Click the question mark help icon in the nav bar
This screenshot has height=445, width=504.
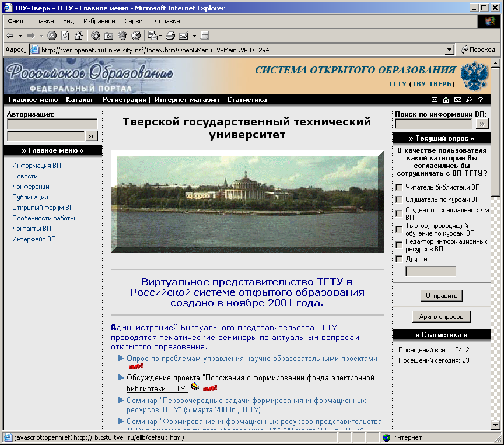tap(481, 100)
